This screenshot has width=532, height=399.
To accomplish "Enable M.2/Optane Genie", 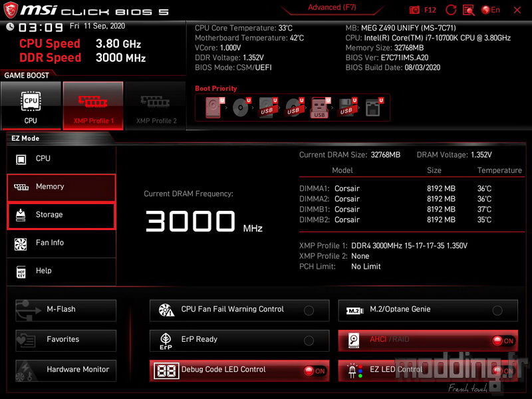I will (x=428, y=311).
